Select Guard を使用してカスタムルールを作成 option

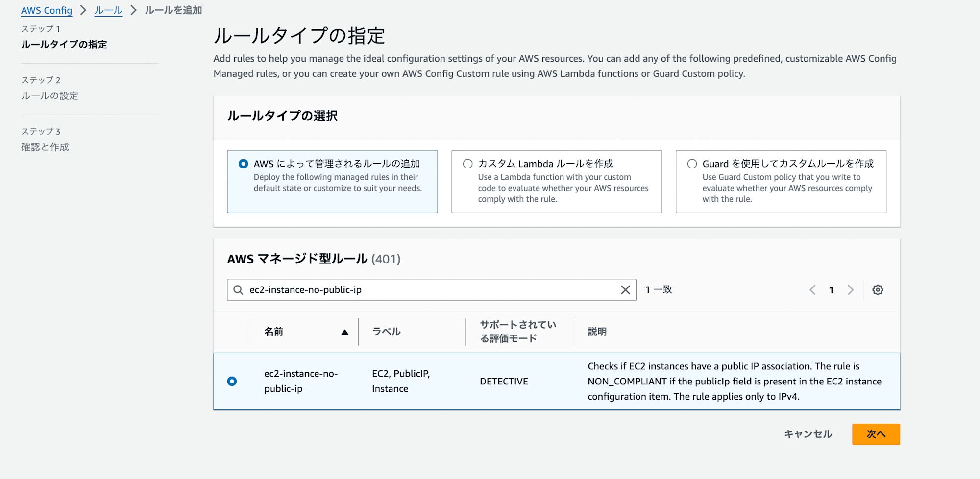click(781, 181)
